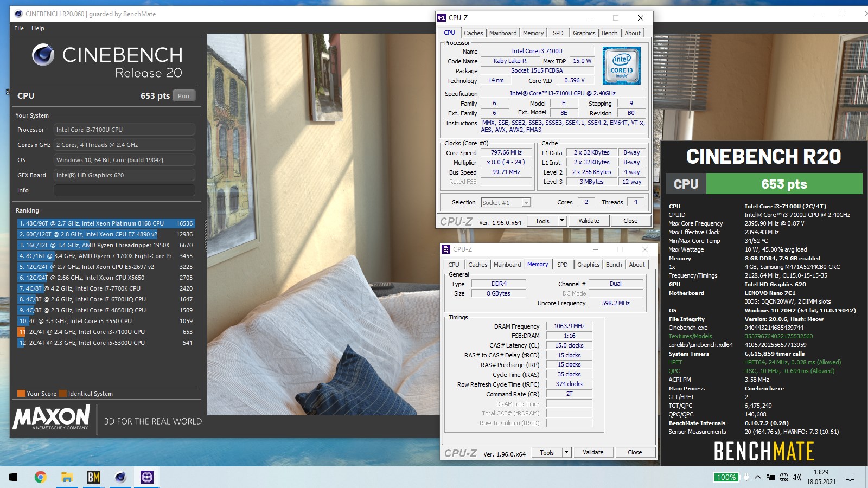This screenshot has width=868, height=488.
Task: Run the Cinebench CPU test
Action: coord(184,96)
